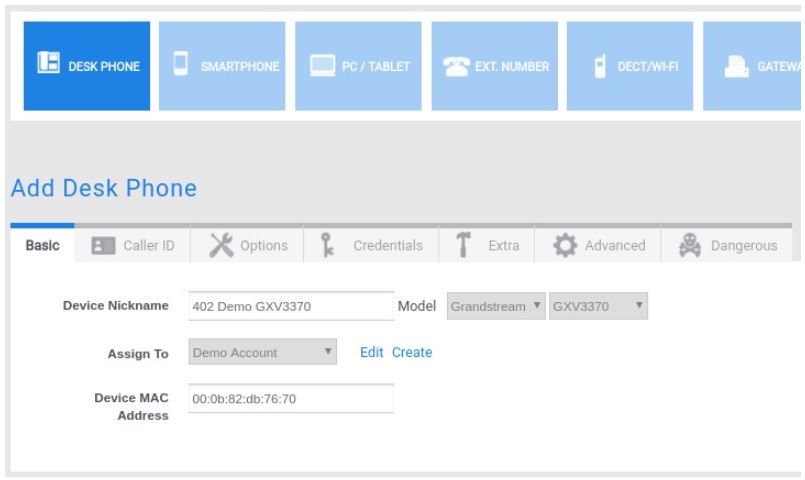Click the wrench icon for Options
The image size is (805, 480).
click(x=220, y=245)
